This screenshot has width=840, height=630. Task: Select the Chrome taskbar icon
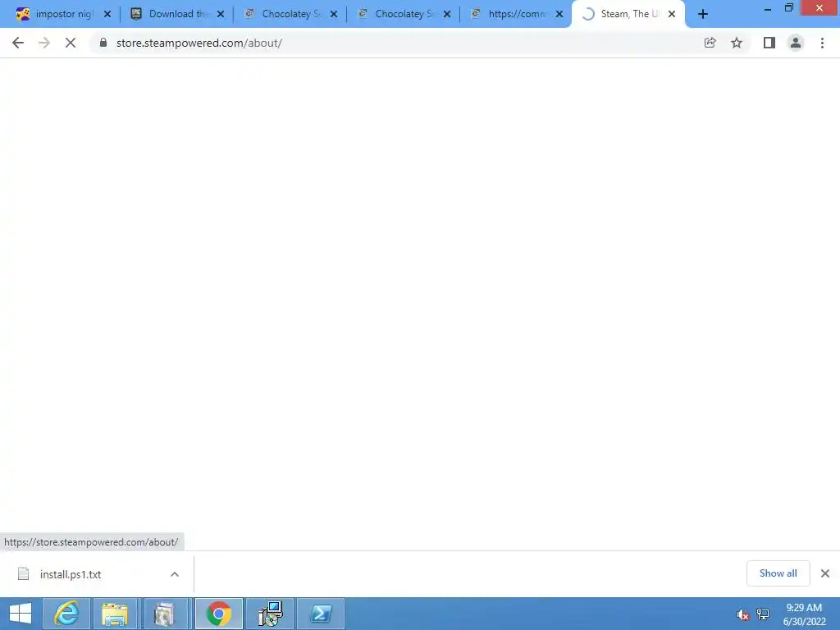(218, 614)
